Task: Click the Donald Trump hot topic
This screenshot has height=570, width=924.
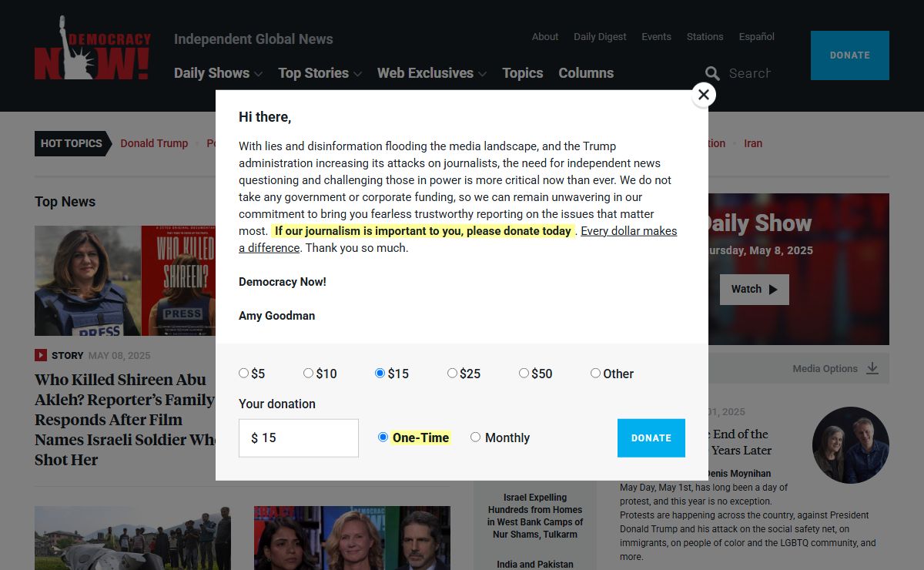Action: (154, 143)
